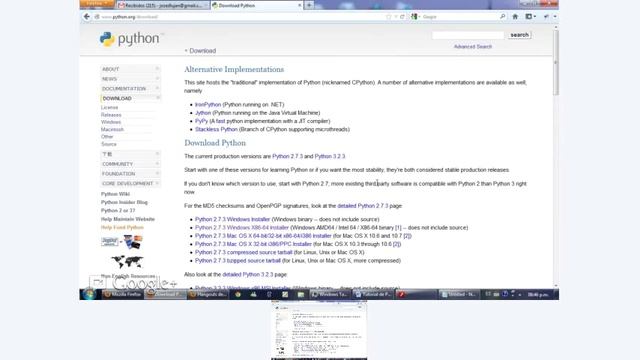Open NEWS in the sidebar menu
The image size is (640, 360).
tap(130, 79)
